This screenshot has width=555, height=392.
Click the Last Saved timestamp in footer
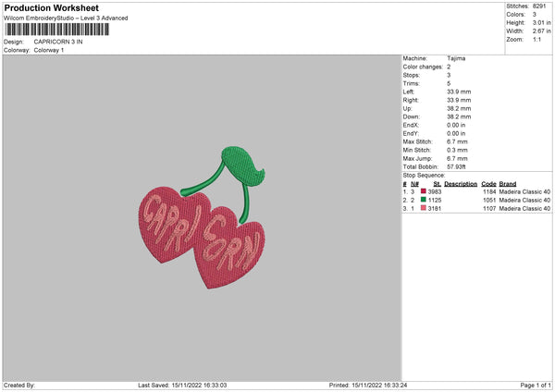(x=182, y=386)
